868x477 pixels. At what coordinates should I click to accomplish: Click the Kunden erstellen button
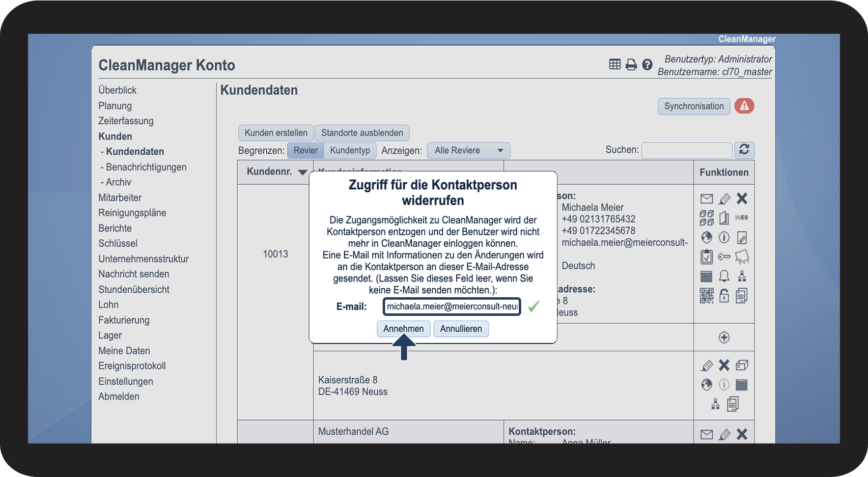276,133
